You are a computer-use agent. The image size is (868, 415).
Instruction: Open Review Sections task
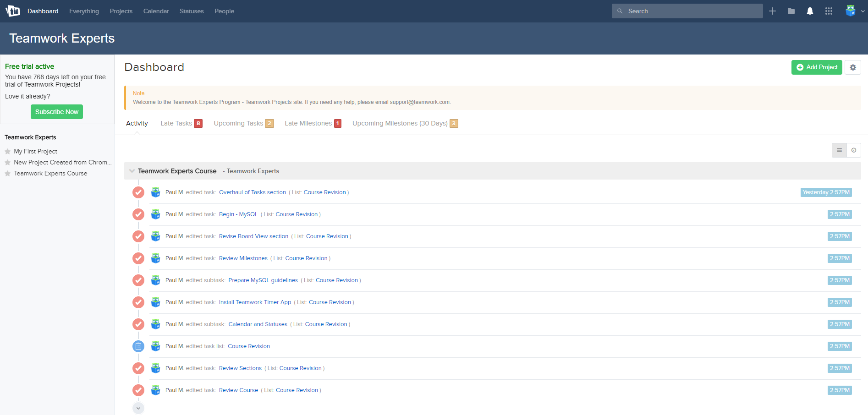240,368
